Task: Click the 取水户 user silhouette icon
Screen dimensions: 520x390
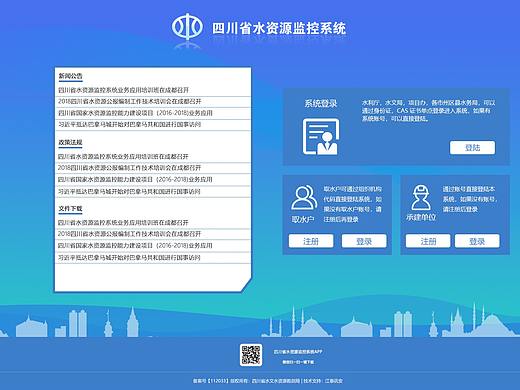Action: [304, 197]
